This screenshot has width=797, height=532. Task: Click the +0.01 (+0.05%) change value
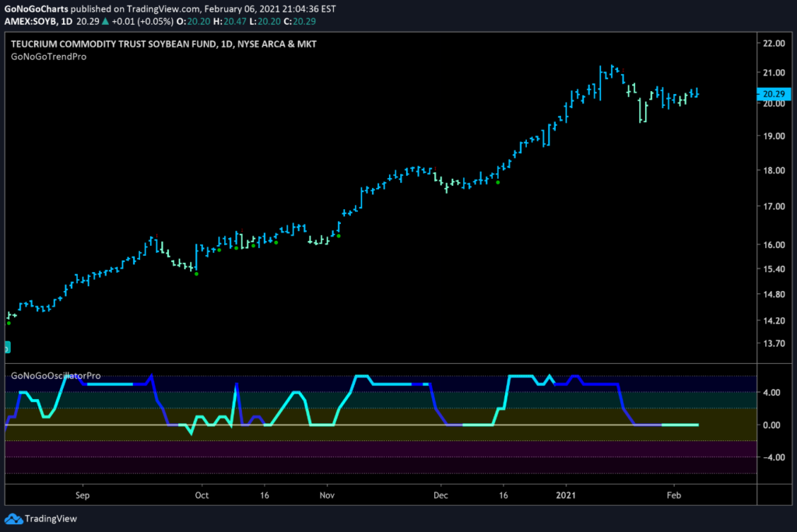click(142, 21)
